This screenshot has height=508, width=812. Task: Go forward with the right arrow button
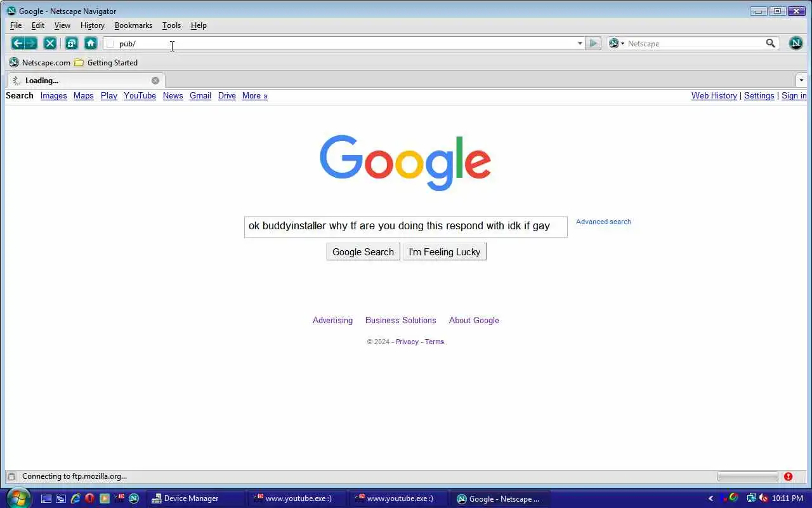pos(31,43)
